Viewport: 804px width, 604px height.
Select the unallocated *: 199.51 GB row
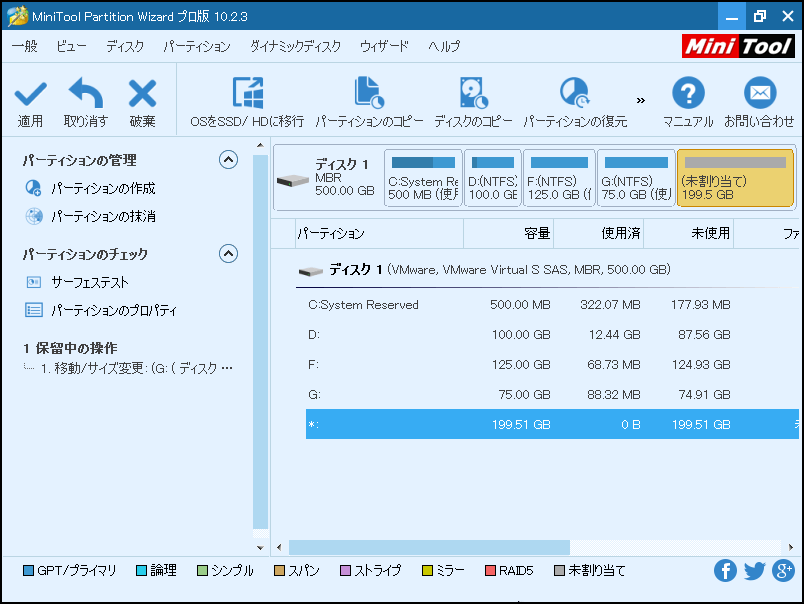coord(552,424)
